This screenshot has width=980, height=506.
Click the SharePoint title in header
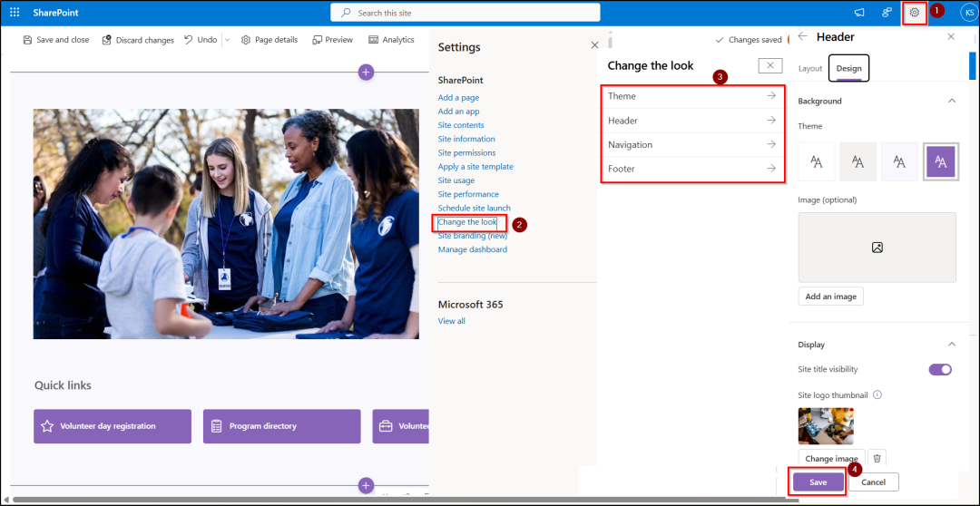56,13
